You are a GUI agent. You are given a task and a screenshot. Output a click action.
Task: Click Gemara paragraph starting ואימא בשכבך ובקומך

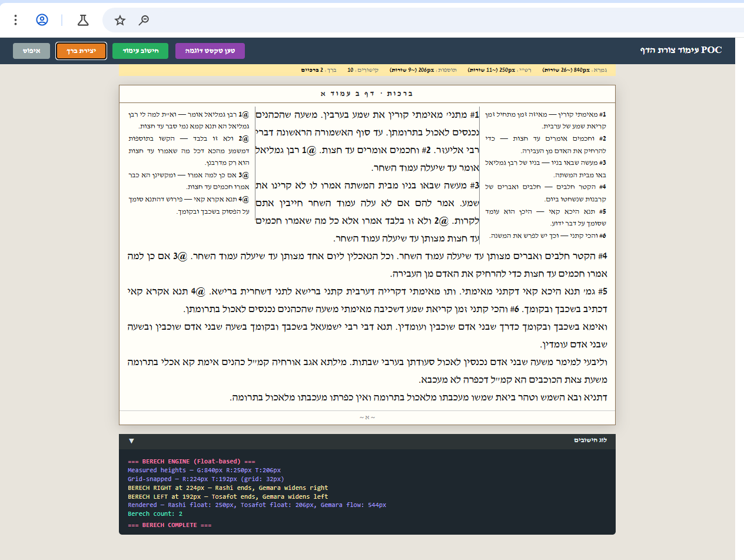tap(367, 336)
